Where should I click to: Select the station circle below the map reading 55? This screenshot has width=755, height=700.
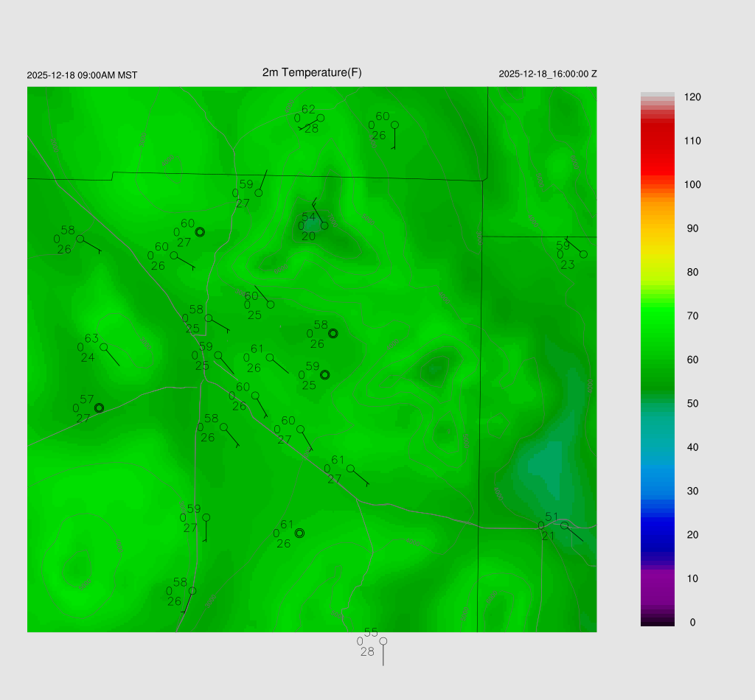pyautogui.click(x=383, y=641)
